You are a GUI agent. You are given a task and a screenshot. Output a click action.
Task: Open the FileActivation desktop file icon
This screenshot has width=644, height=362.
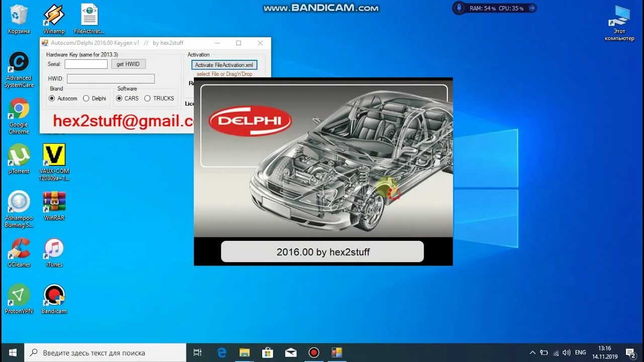tap(89, 19)
